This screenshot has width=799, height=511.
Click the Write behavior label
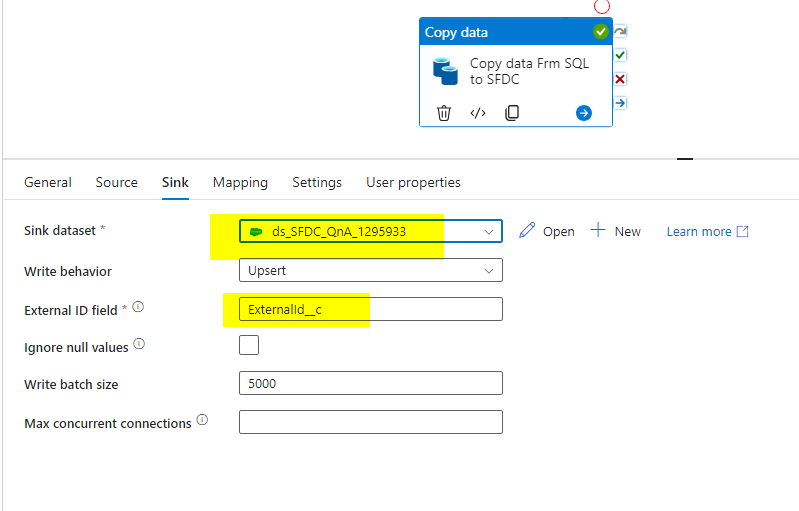(x=68, y=271)
